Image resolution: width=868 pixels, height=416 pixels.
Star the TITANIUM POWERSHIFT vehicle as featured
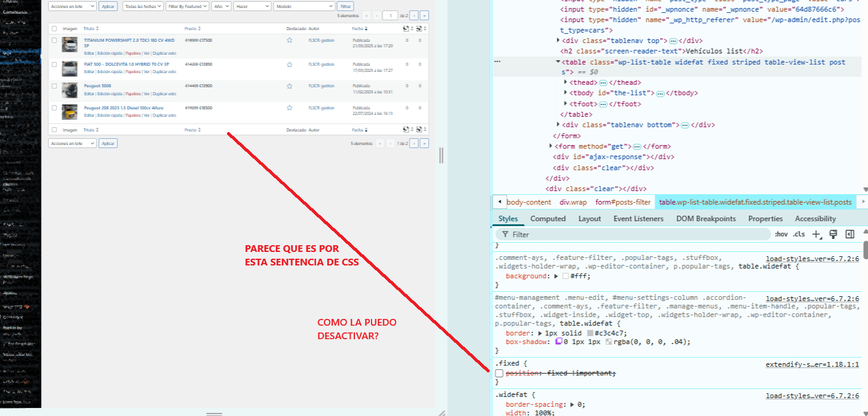[289, 40]
